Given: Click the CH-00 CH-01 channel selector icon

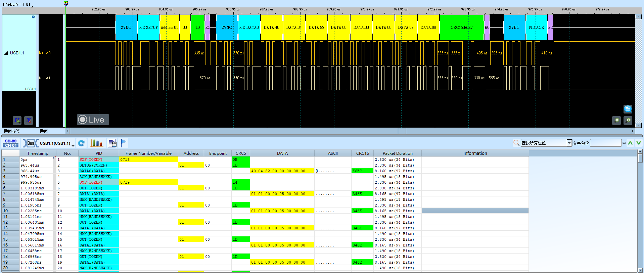Looking at the screenshot, I should point(11,143).
